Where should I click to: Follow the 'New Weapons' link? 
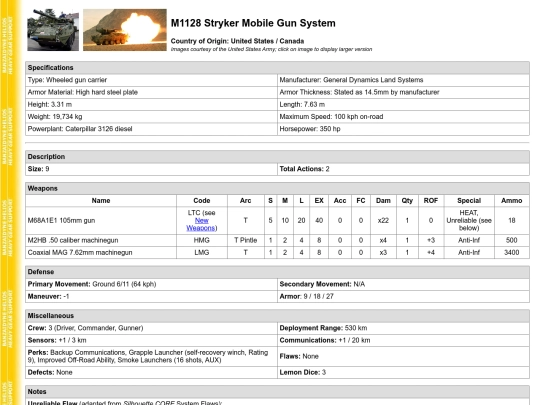point(202,224)
